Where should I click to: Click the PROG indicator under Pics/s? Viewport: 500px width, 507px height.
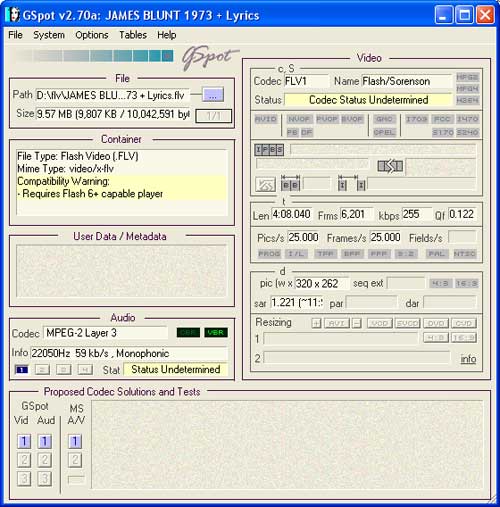269,254
